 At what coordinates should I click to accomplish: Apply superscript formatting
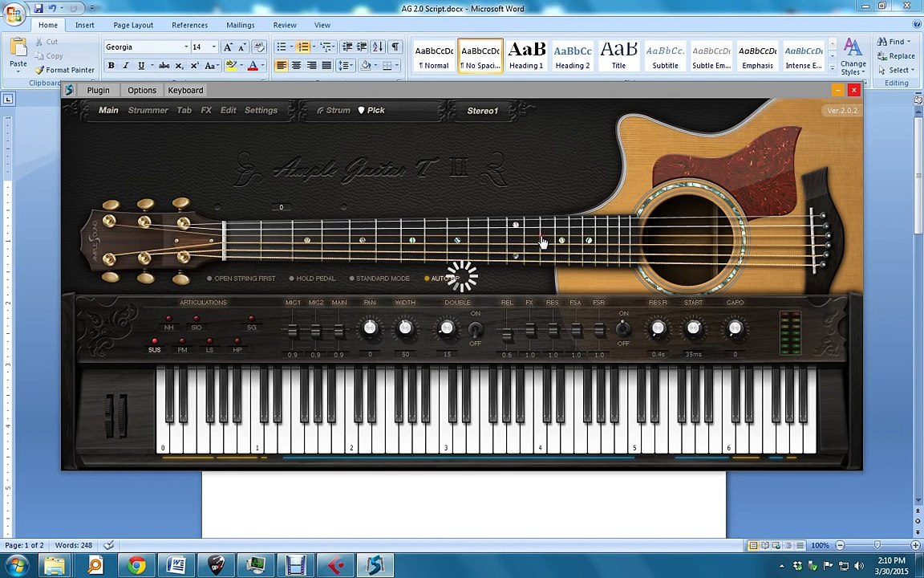194,66
